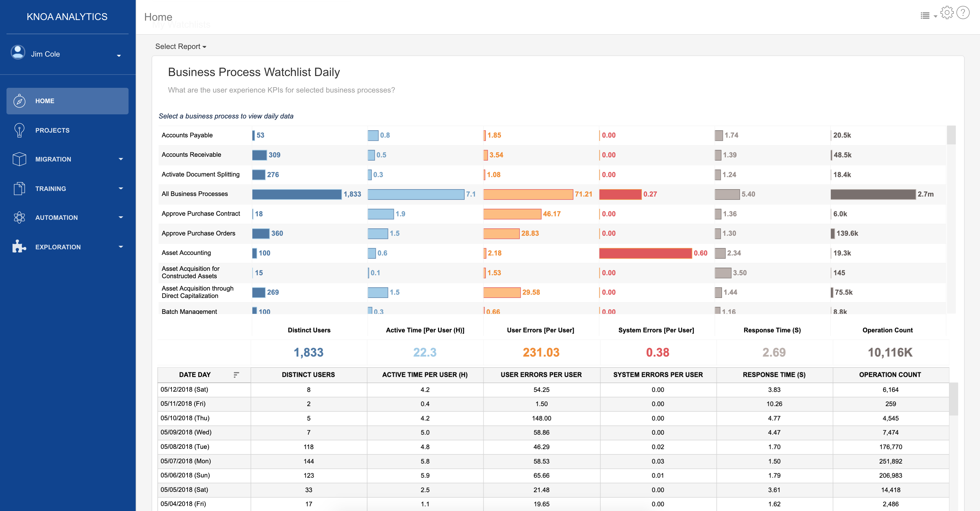The image size is (980, 511).
Task: Click the Training documents icon
Action: pos(19,189)
